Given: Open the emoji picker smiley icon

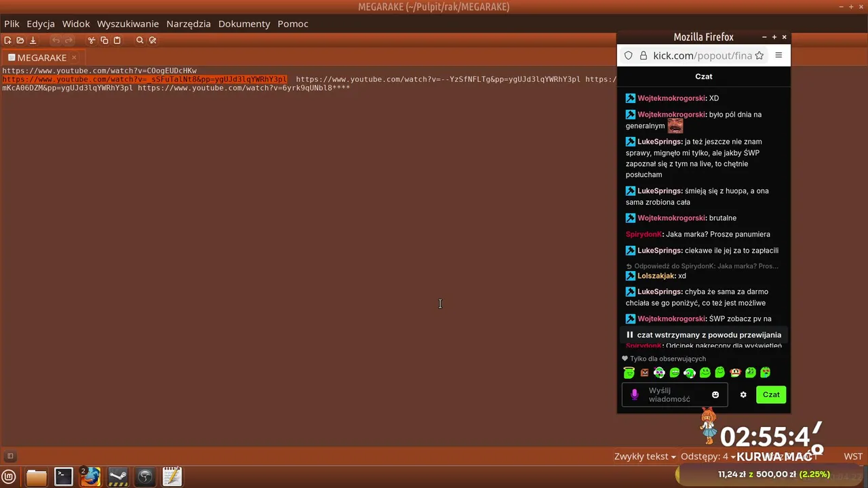Looking at the screenshot, I should [x=715, y=394].
